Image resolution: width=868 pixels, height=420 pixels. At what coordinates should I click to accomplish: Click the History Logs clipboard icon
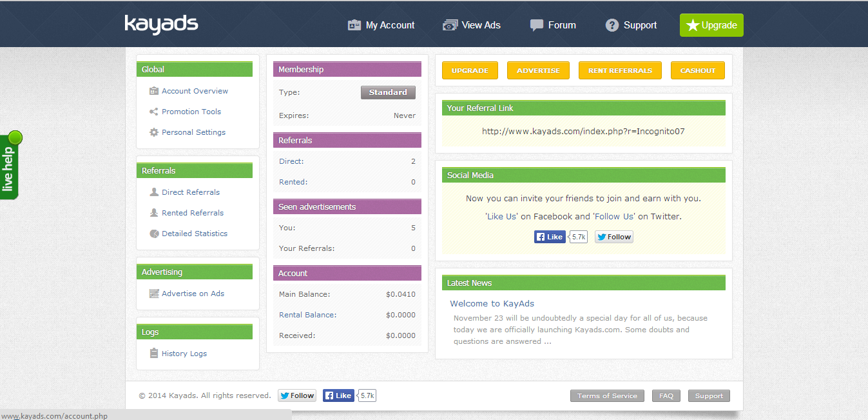coord(154,354)
